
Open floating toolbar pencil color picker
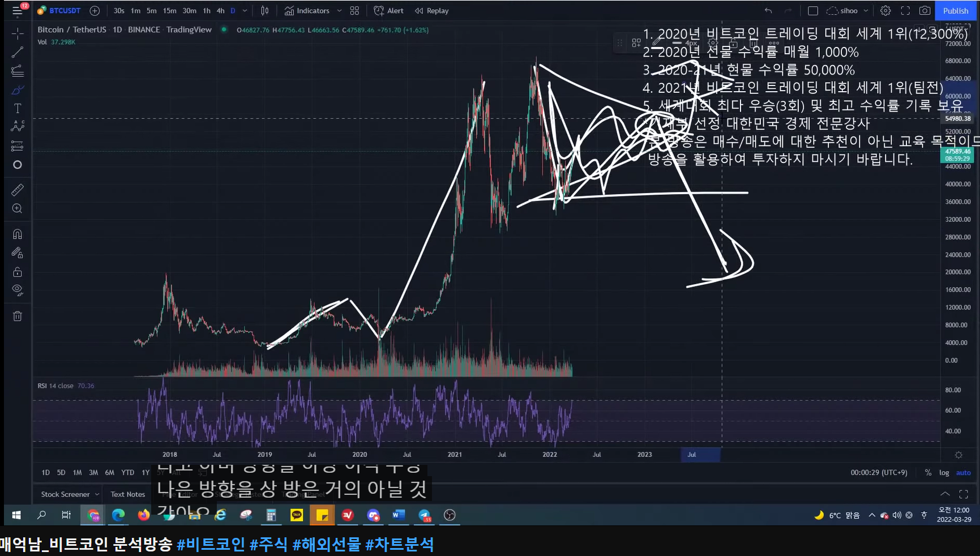[x=657, y=42]
